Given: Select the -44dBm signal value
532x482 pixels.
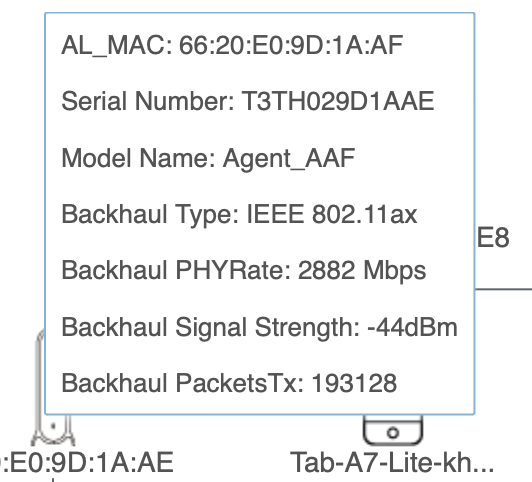Looking at the screenshot, I should (x=412, y=328).
